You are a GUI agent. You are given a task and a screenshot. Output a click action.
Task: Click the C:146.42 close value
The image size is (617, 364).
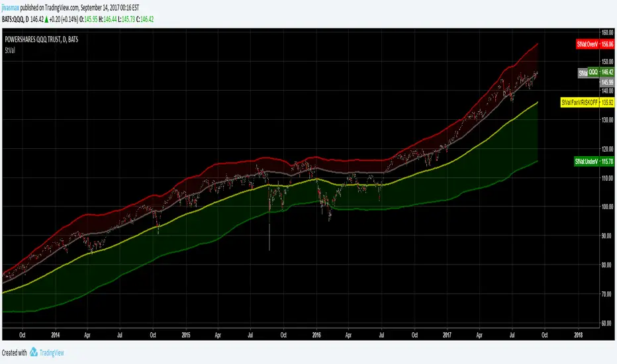pyautogui.click(x=145, y=19)
